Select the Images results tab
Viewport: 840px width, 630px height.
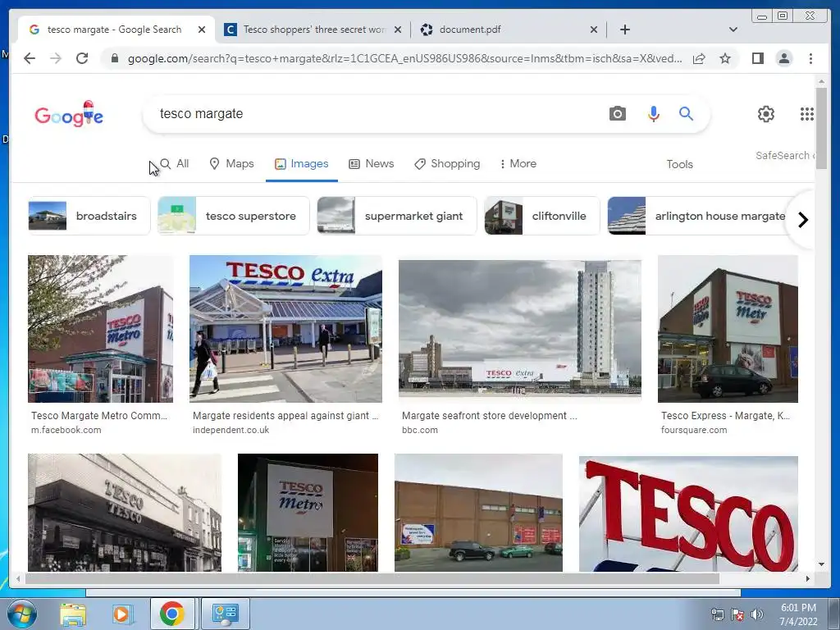pos(302,163)
